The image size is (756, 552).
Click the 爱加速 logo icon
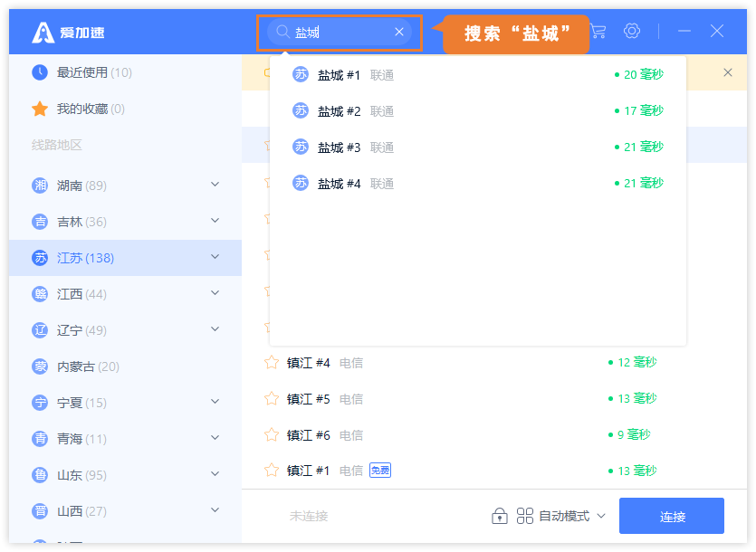pos(43,33)
